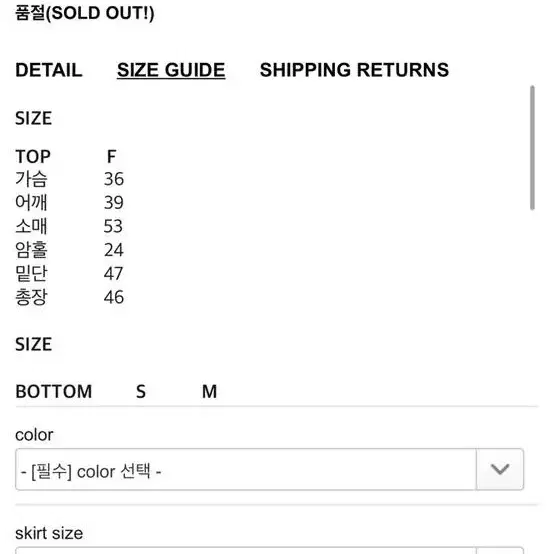The image size is (554, 554).
Task: Click the size guide vertical scrollbar
Action: tap(532, 148)
